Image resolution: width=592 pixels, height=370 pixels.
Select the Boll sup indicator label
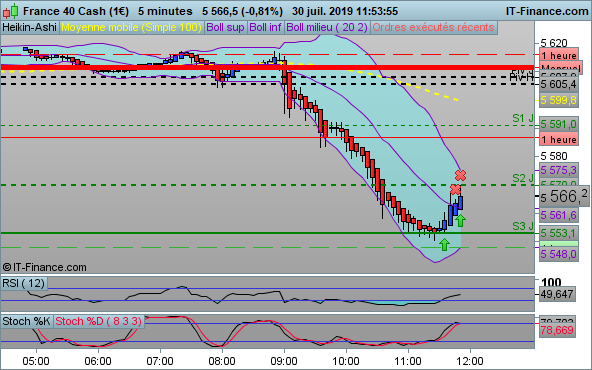click(225, 28)
